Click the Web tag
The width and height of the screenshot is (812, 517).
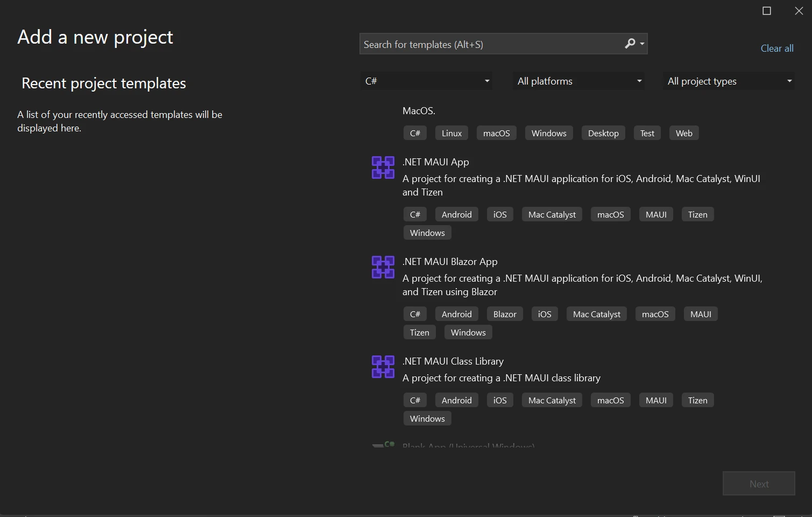pos(684,133)
